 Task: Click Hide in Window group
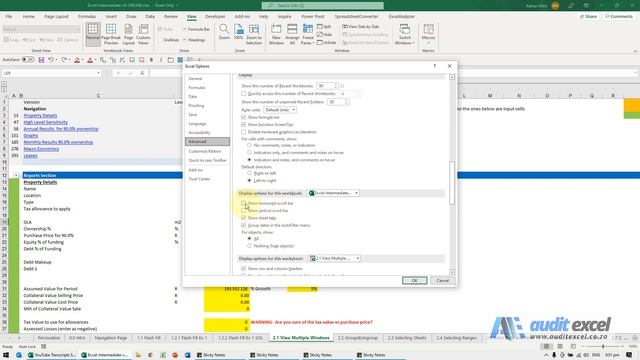(x=324, y=35)
